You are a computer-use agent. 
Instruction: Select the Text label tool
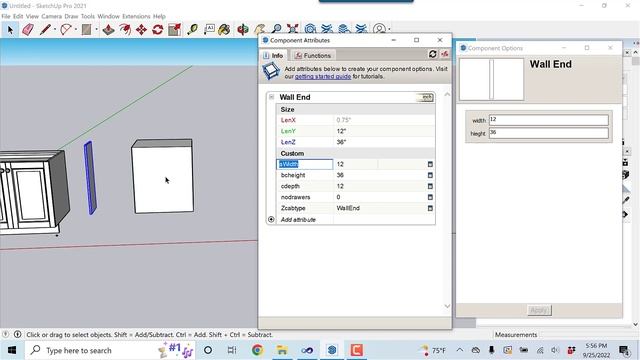click(209, 29)
